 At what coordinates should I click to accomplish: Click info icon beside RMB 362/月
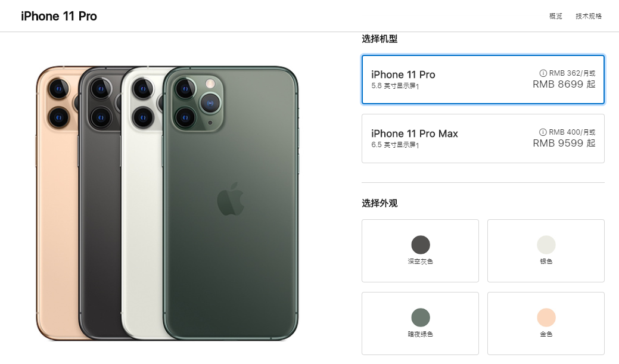tap(543, 73)
